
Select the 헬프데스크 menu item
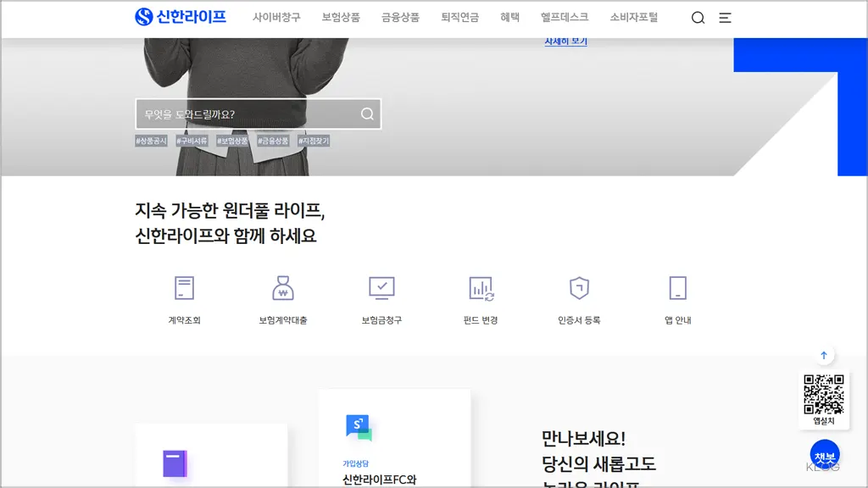pos(565,17)
